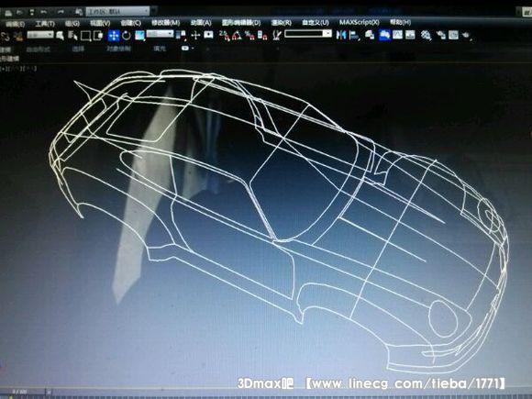Open the Material Editor
Image resolution: width=532 pixels, height=399 pixels.
pyautogui.click(x=427, y=35)
